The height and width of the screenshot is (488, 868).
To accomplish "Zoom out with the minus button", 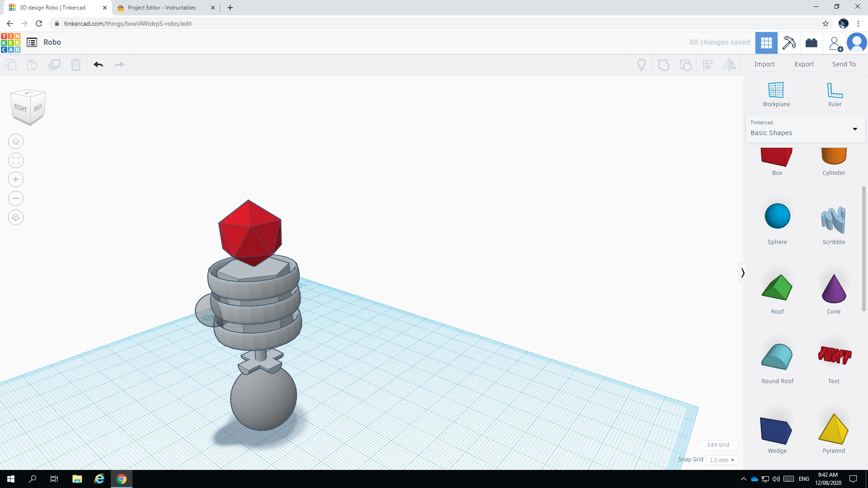I will 16,198.
